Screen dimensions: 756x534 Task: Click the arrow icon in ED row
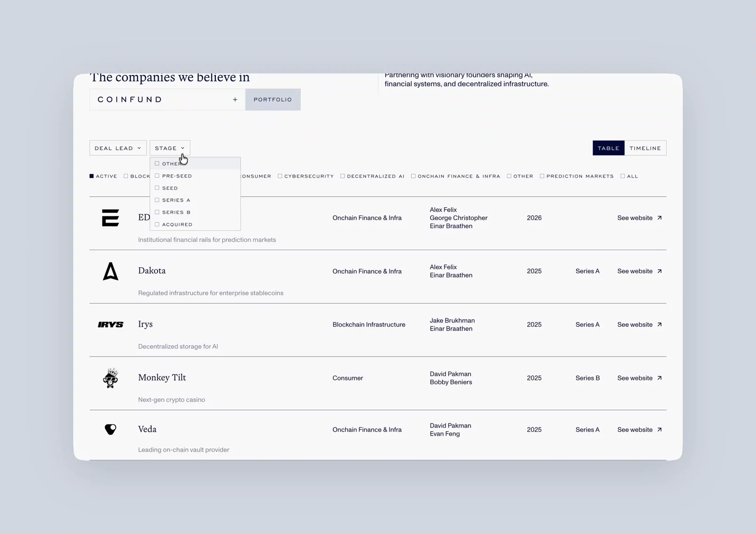[x=660, y=218]
